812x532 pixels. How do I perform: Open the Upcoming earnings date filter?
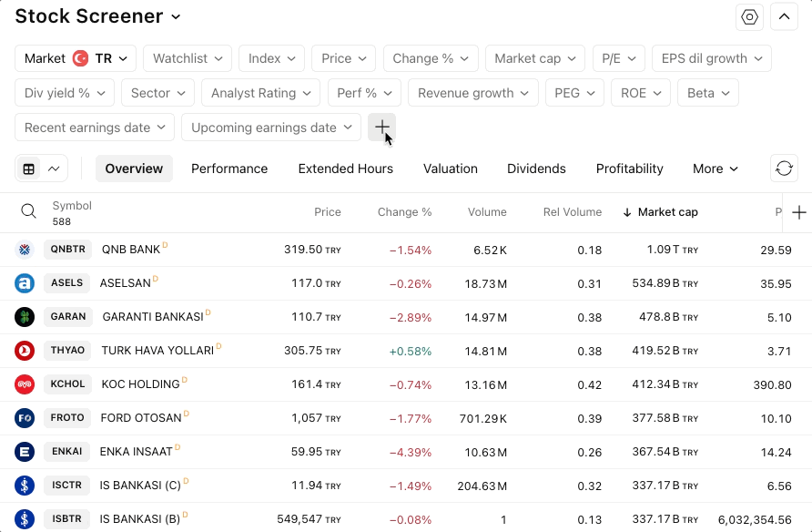271,128
